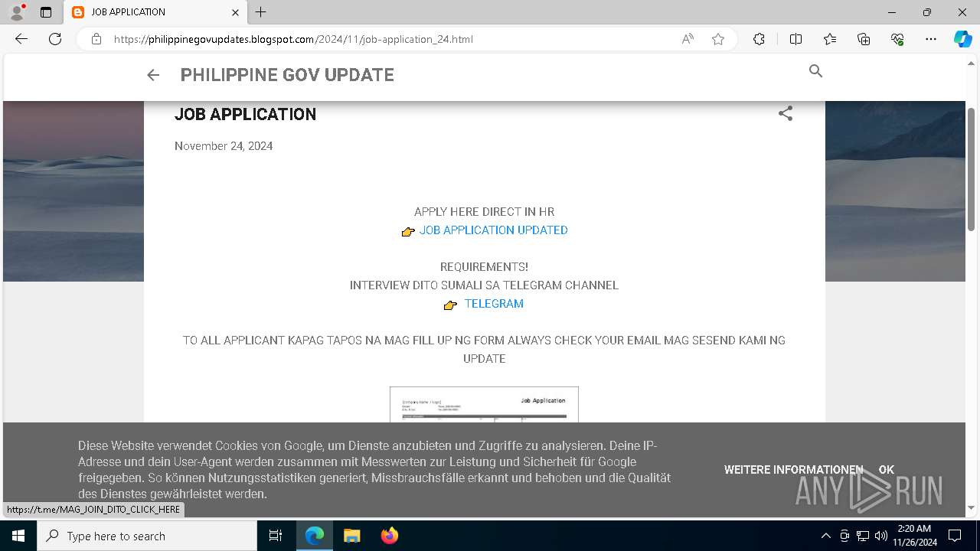Open the notification center icon
This screenshot has width=980, height=551.
[955, 536]
